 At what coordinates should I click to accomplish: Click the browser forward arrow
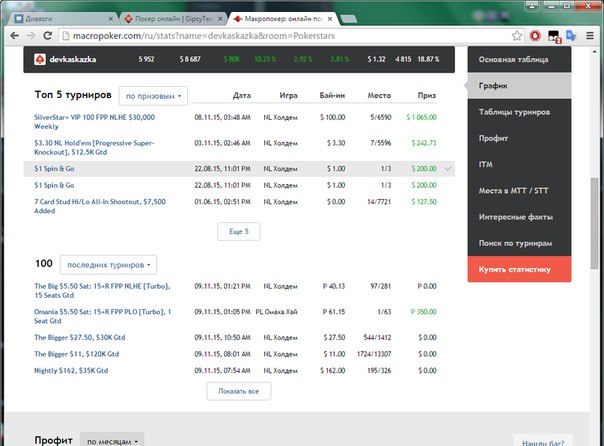point(31,36)
